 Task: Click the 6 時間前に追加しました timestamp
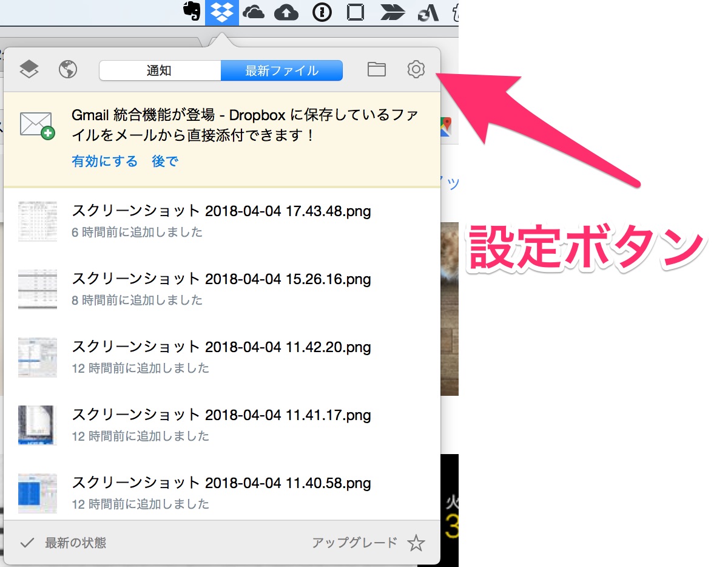pos(137,233)
